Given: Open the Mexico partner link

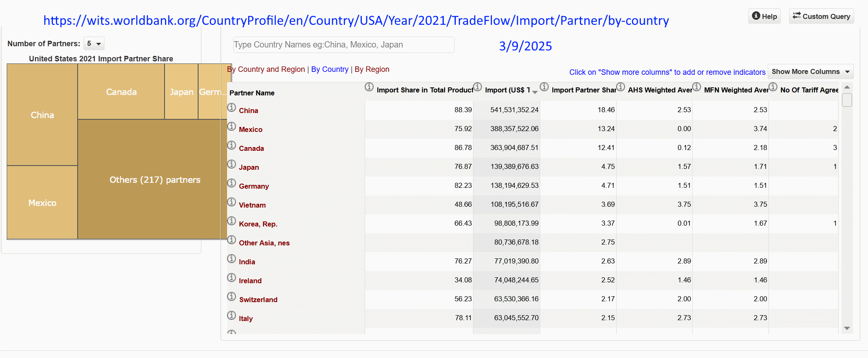Looking at the screenshot, I should coord(251,129).
